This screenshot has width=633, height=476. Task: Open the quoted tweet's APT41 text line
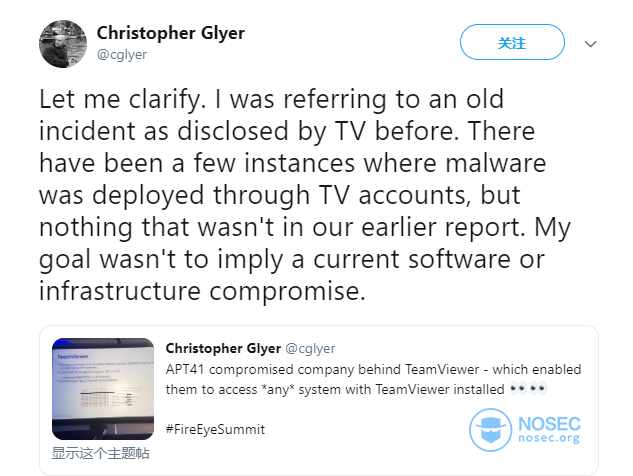coord(373,369)
